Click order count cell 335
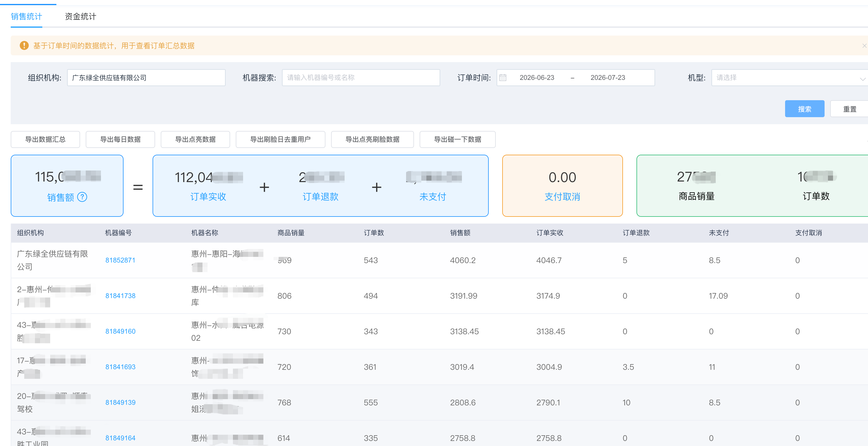The height and width of the screenshot is (446, 868). 371,438
